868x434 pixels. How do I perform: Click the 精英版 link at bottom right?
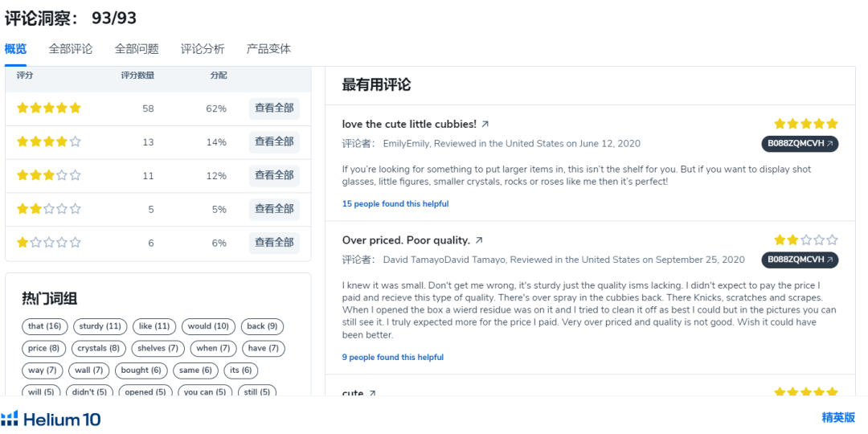click(x=838, y=418)
